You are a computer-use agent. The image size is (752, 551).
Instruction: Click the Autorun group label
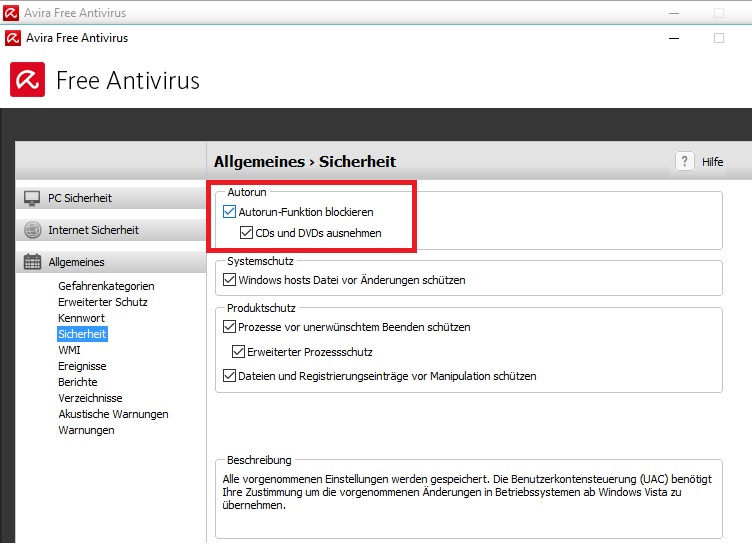247,192
